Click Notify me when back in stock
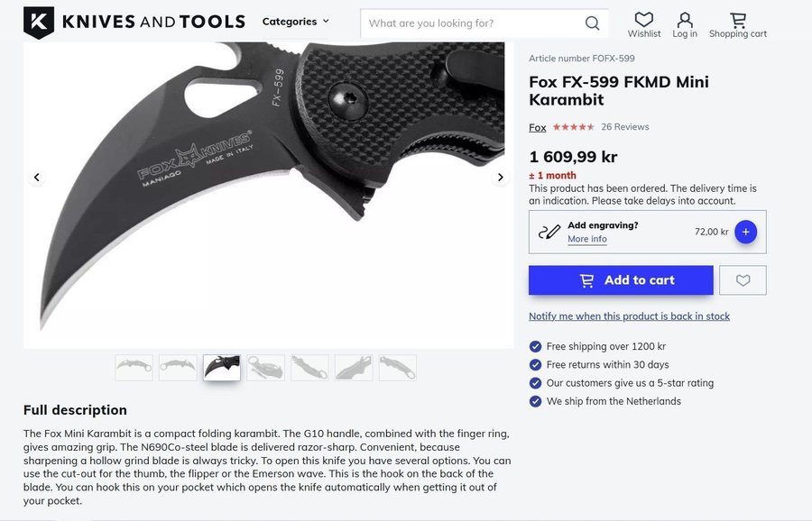812x521 pixels. pos(629,316)
